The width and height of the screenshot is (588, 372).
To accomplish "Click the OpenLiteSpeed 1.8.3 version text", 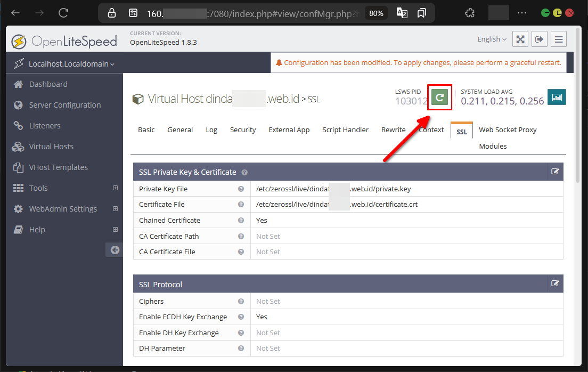I will [164, 43].
